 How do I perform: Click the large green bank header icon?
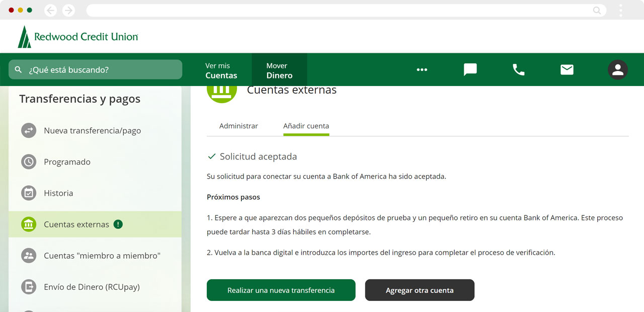222,94
